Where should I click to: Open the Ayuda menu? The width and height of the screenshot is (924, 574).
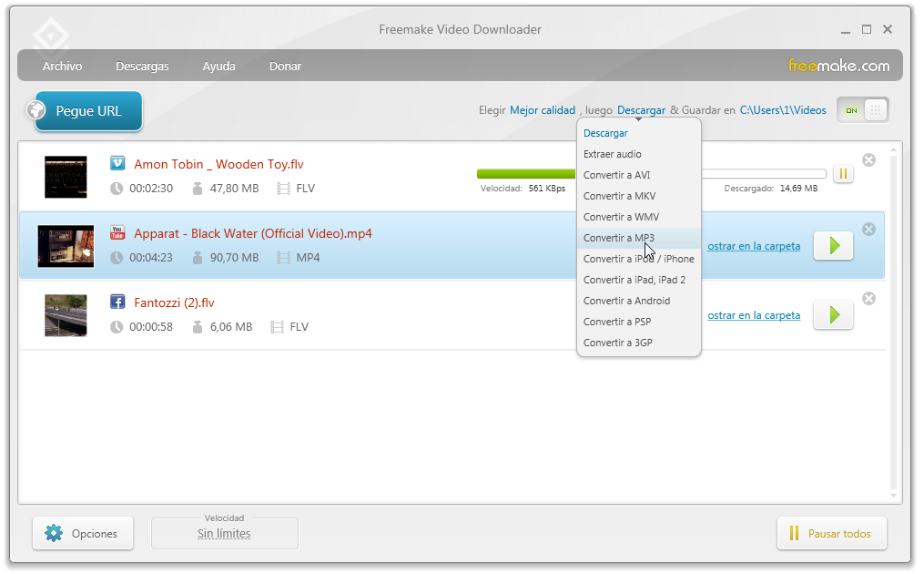click(x=218, y=67)
